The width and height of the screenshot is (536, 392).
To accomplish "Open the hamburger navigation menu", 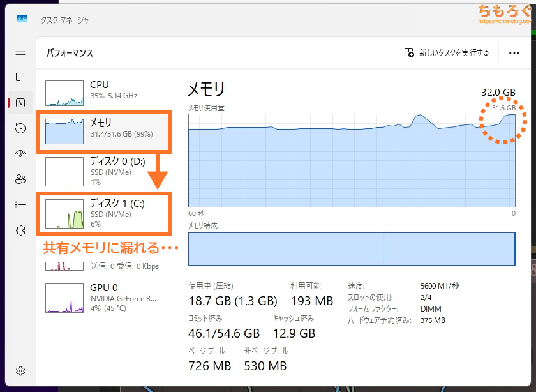I will (20, 52).
